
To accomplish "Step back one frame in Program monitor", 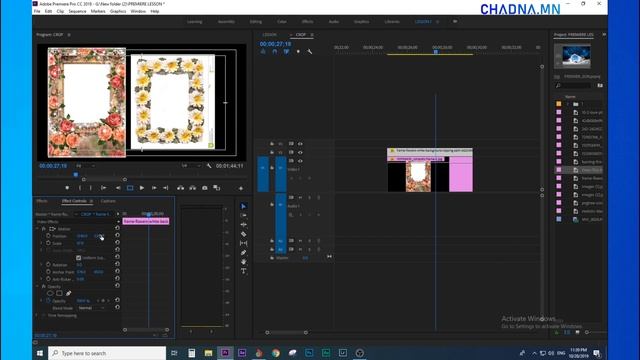I will click(118, 188).
